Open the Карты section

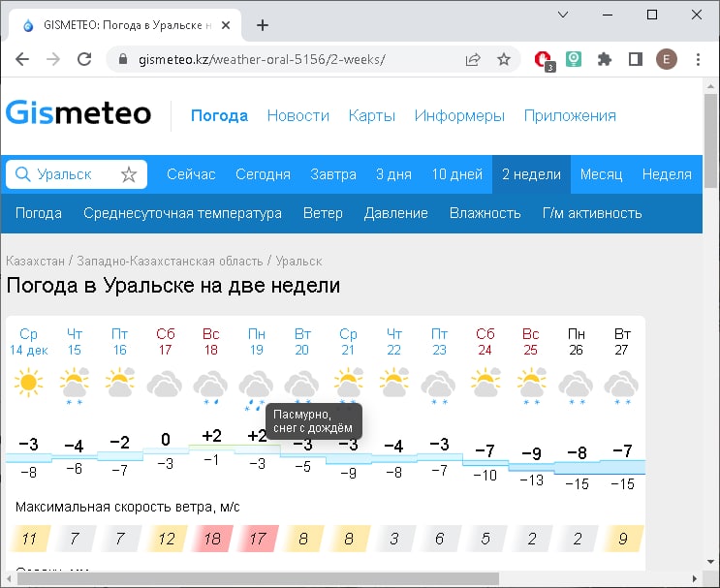click(x=372, y=115)
